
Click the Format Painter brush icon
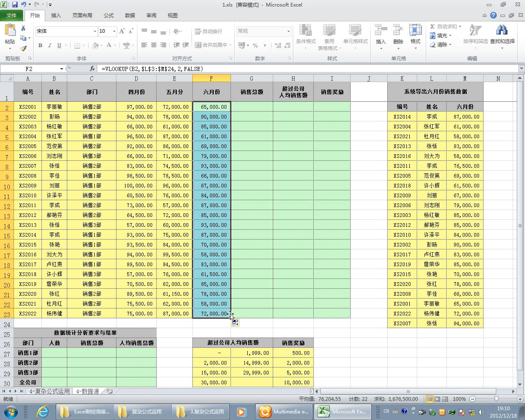23,48
